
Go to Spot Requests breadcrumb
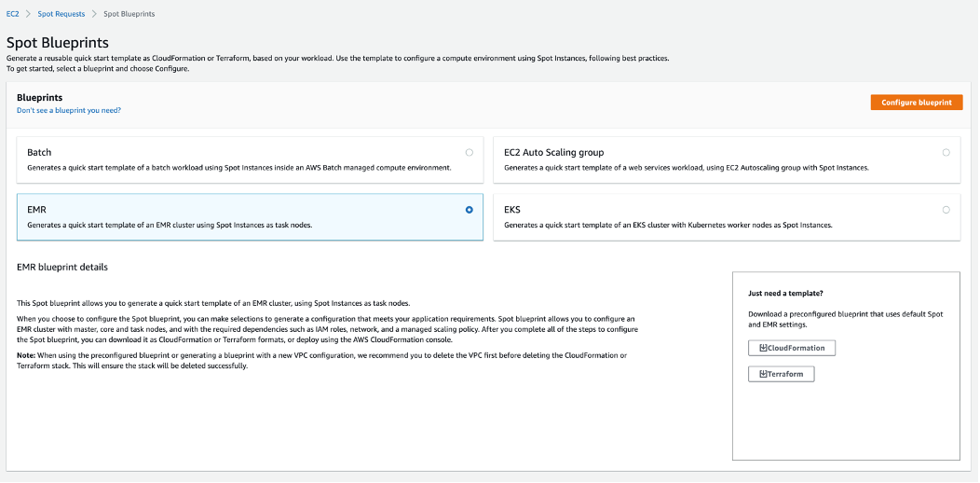click(61, 14)
